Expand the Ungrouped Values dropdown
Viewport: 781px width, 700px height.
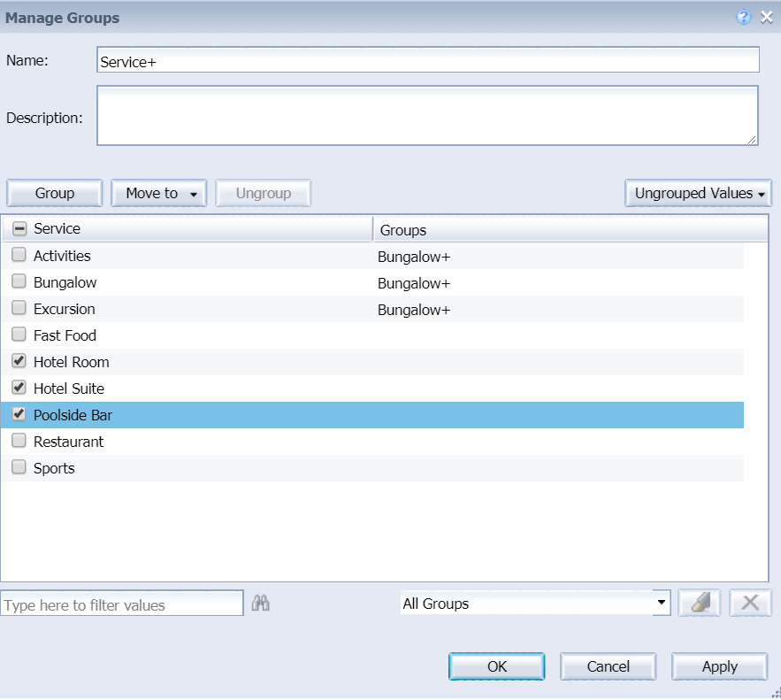click(x=698, y=194)
